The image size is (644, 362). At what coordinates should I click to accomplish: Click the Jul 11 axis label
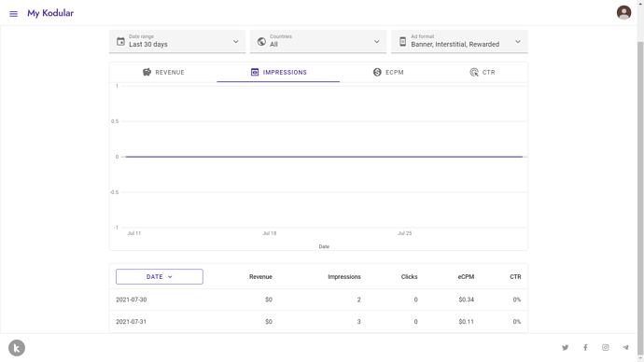133,233
